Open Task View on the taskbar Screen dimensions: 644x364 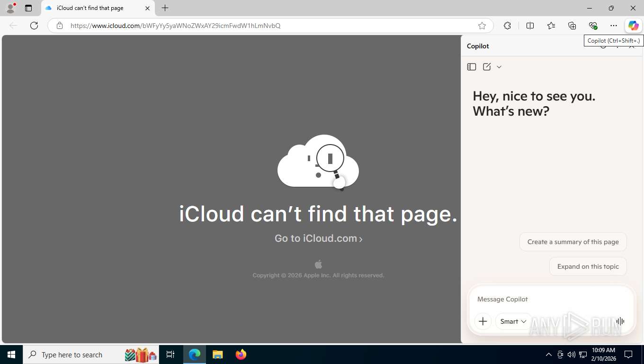(170, 355)
